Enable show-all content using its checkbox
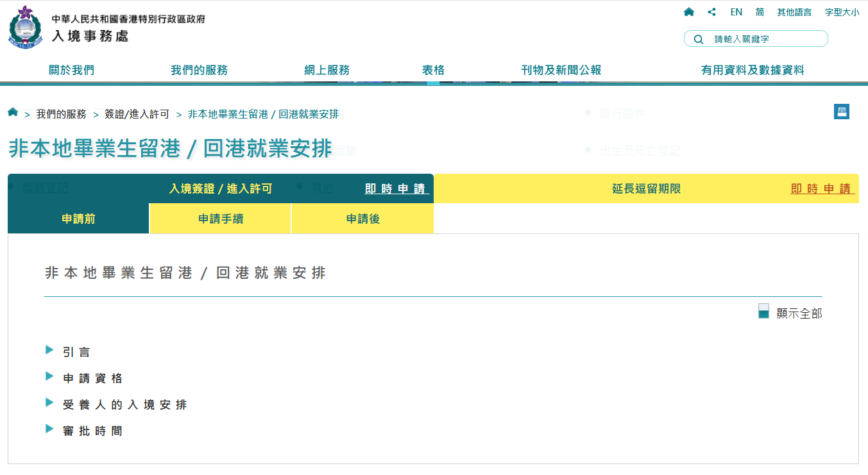Image resolution: width=868 pixels, height=475 pixels. tap(763, 311)
